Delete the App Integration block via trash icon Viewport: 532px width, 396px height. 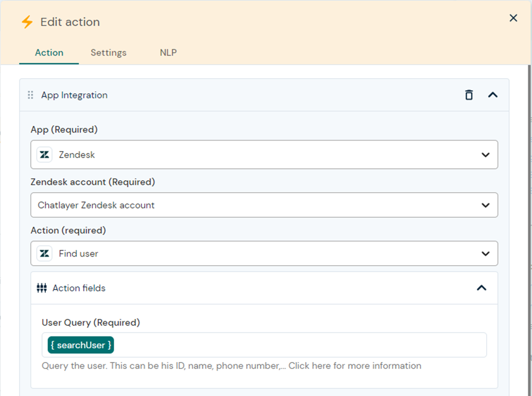[x=469, y=95]
